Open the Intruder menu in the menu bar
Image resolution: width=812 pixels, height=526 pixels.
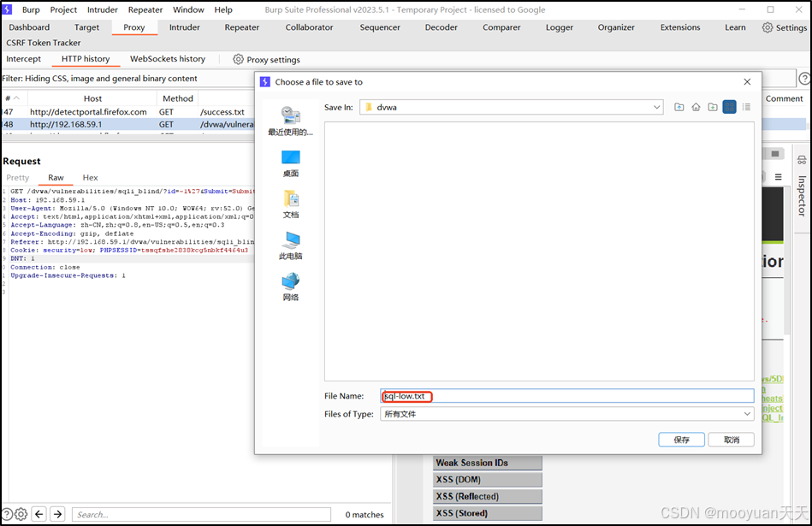pyautogui.click(x=102, y=9)
